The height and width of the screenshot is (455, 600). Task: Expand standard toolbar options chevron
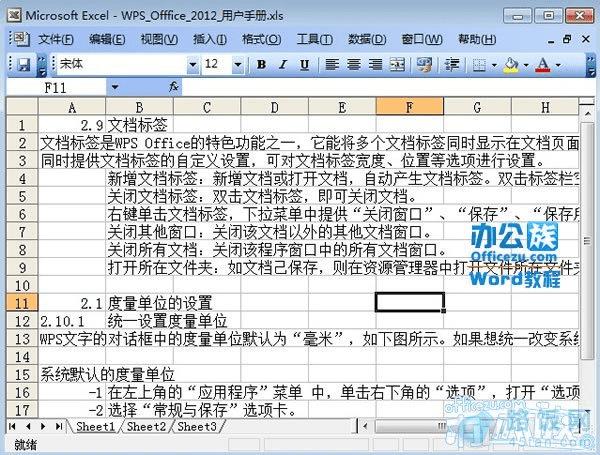click(x=42, y=65)
